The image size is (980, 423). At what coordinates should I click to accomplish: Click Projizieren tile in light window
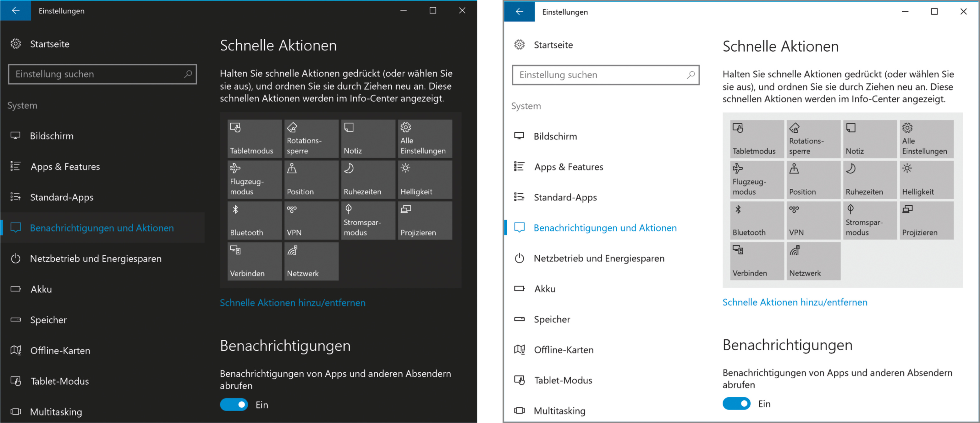point(926,220)
